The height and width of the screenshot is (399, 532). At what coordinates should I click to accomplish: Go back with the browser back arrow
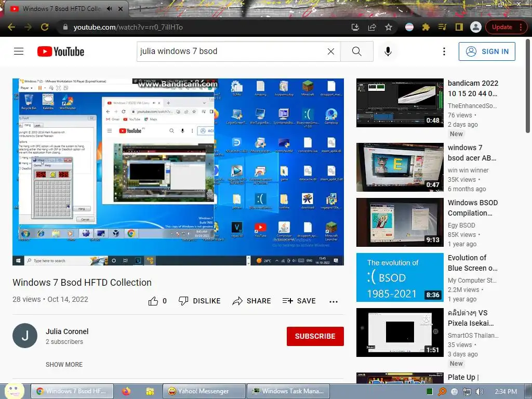(x=11, y=27)
